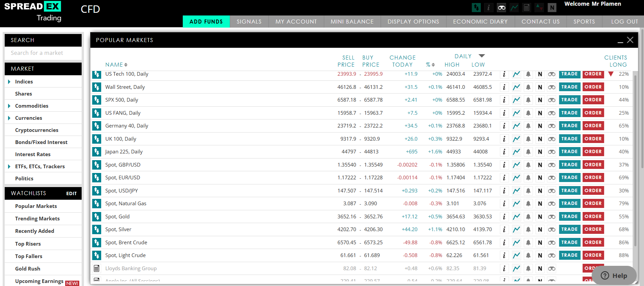Click the italic i info icon in the top header
Image resolution: width=644 pixels, height=286 pixels.
[x=488, y=7]
